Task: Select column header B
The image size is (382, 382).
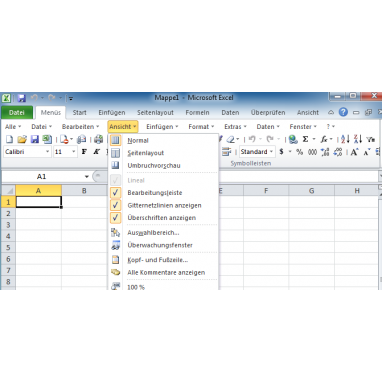Action: 84,191
